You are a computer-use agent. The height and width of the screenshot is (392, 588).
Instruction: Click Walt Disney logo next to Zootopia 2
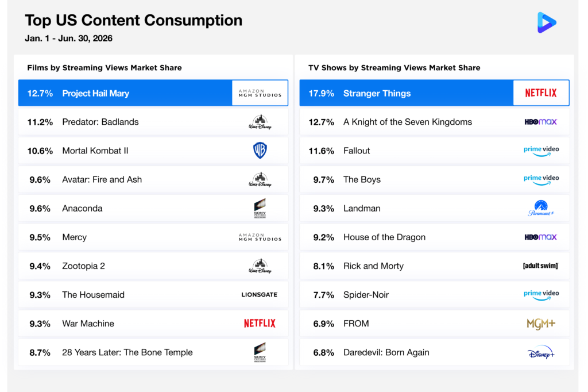coord(260,266)
